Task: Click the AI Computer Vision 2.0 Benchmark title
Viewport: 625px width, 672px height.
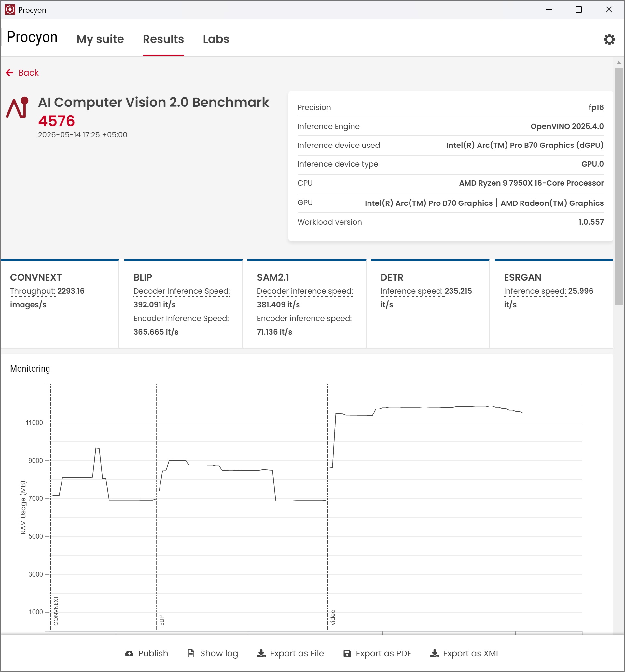Action: 153,102
